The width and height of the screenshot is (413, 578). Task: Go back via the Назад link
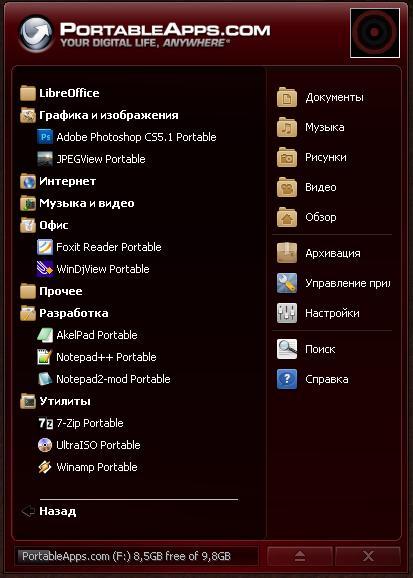(x=58, y=511)
